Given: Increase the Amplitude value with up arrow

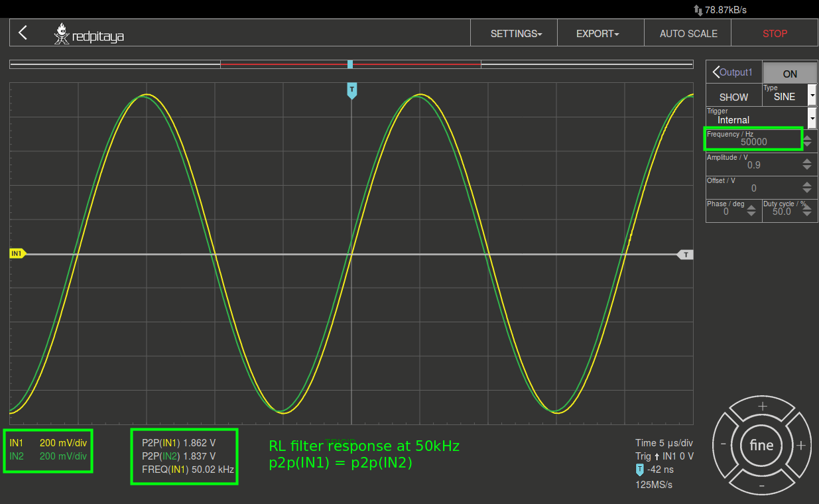Looking at the screenshot, I should coord(807,160).
